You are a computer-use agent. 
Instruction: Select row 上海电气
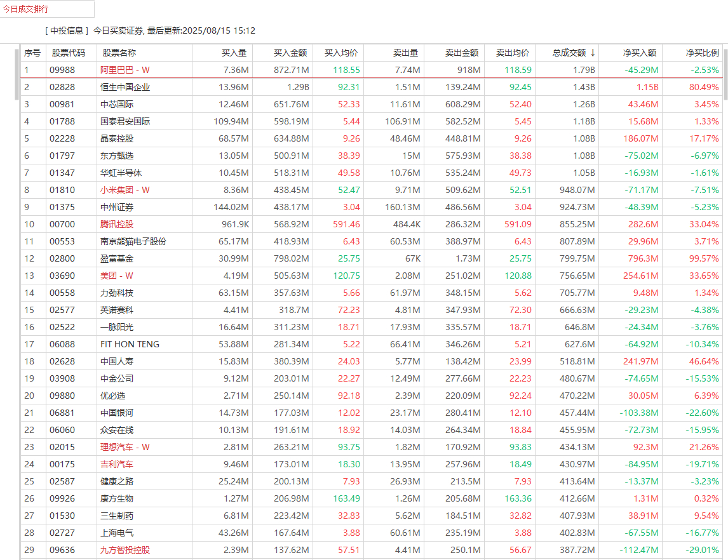(x=372, y=533)
